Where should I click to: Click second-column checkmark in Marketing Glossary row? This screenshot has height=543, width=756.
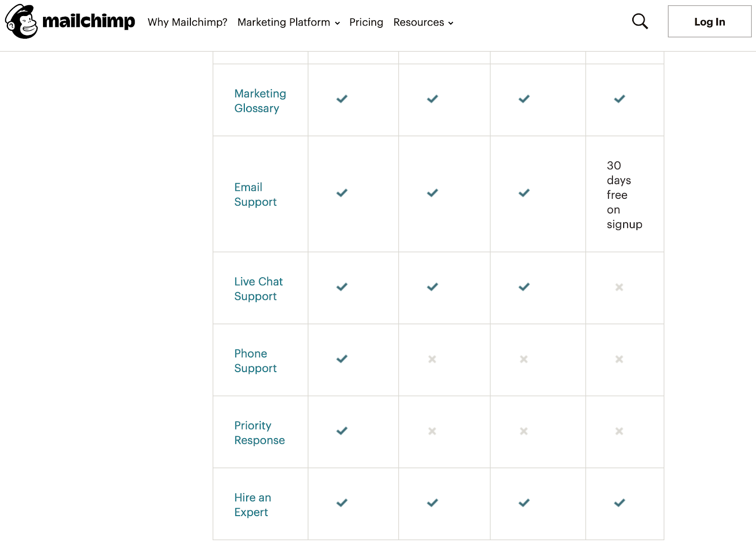point(432,99)
